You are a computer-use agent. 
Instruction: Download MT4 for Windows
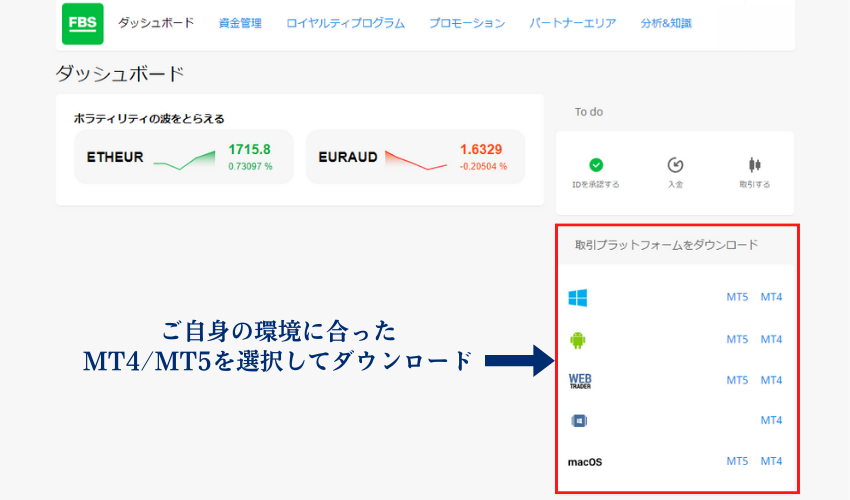tap(771, 297)
